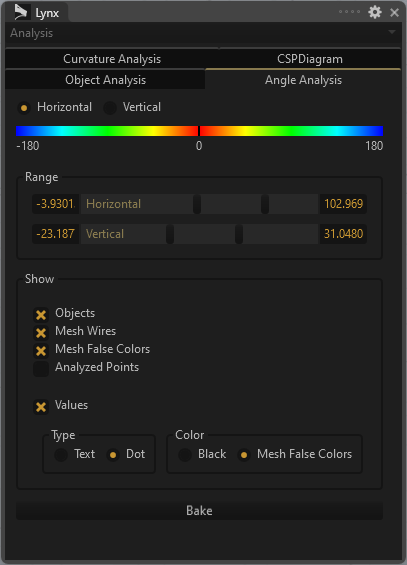Select the Angle Analysis tab

(303, 80)
